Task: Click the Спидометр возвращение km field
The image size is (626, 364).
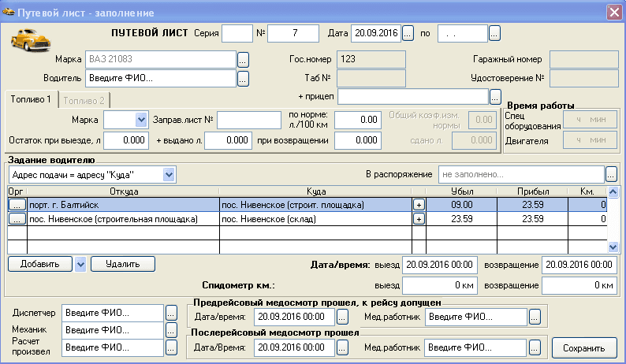Action: 579,286
